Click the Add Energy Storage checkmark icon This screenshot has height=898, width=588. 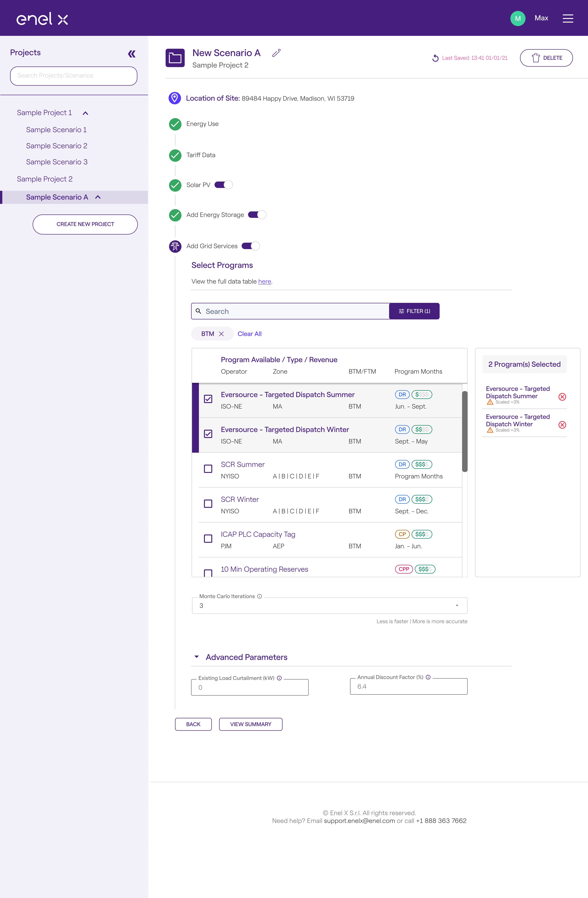(175, 215)
